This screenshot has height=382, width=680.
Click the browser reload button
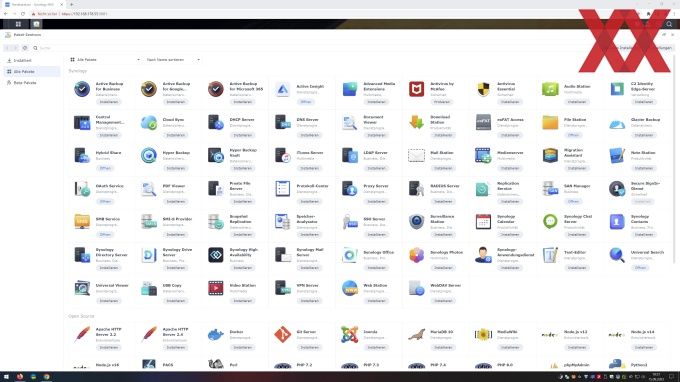coord(23,14)
